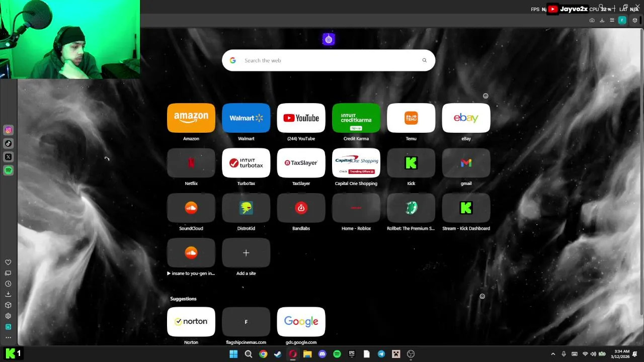Click the Add a site button
644x362 pixels.
coord(246,253)
